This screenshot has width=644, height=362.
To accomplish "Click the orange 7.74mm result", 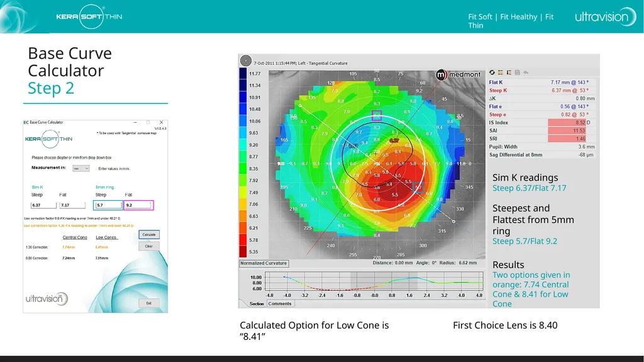I will [69, 247].
